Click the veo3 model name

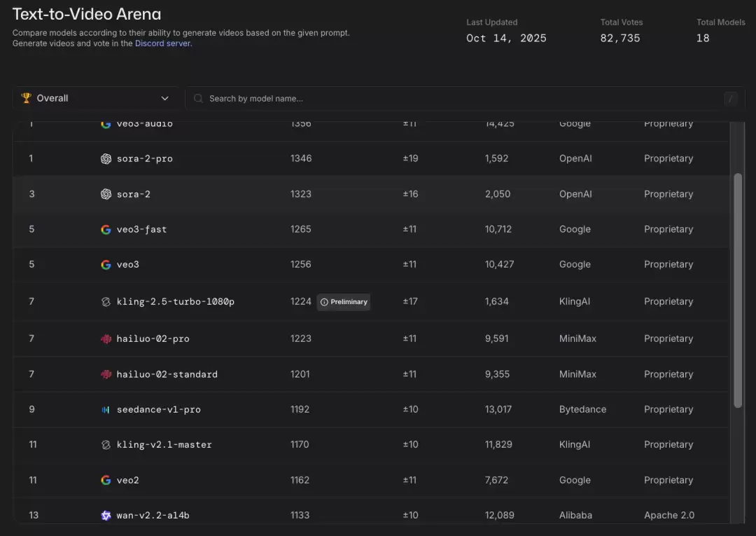[x=127, y=265]
